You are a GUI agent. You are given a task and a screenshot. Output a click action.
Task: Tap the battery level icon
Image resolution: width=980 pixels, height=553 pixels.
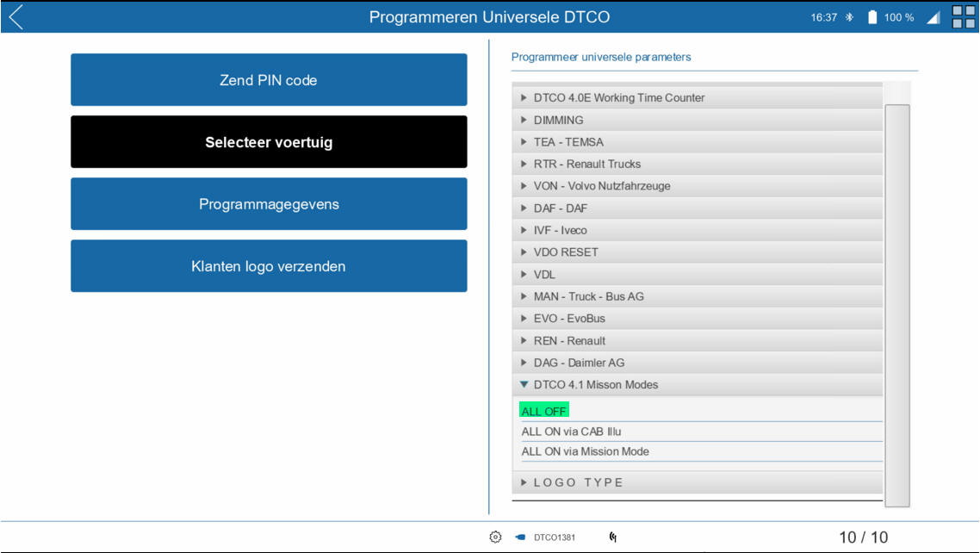point(872,17)
